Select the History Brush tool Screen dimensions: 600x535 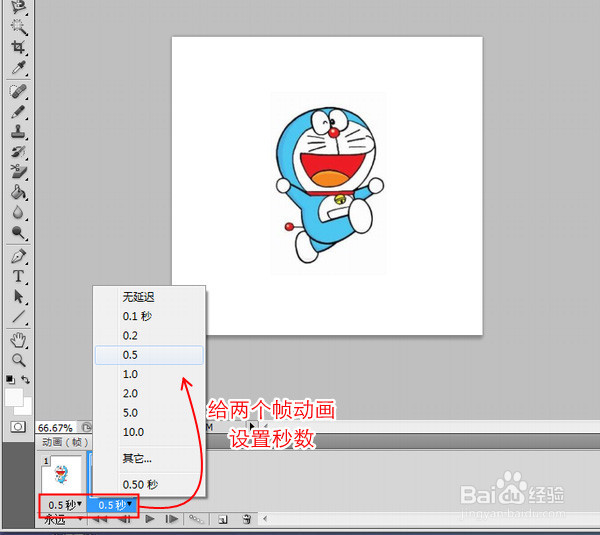click(x=18, y=152)
